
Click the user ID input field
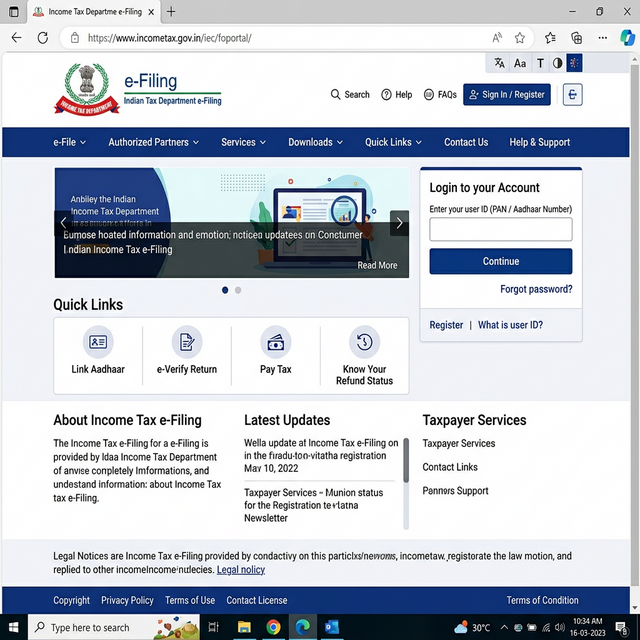pyautogui.click(x=500, y=229)
